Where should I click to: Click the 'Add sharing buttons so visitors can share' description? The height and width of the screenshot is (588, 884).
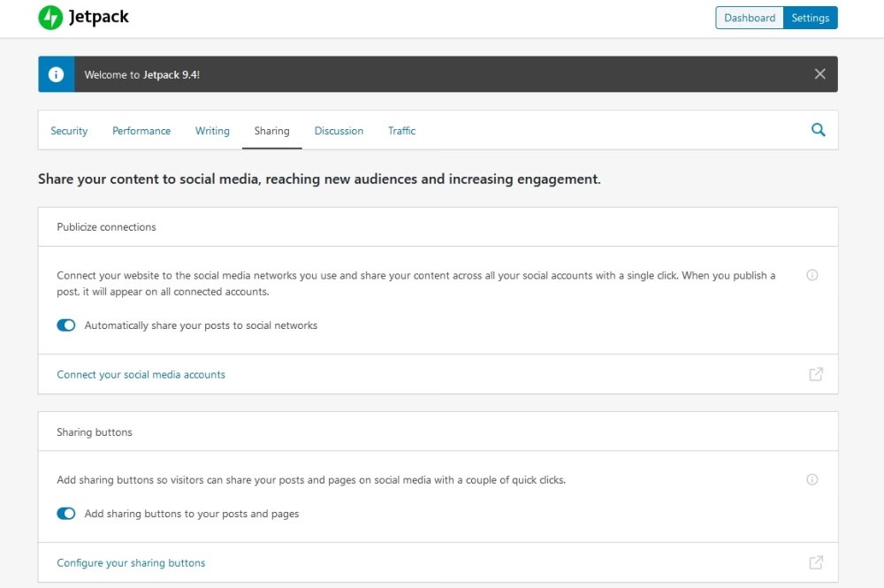click(x=311, y=480)
